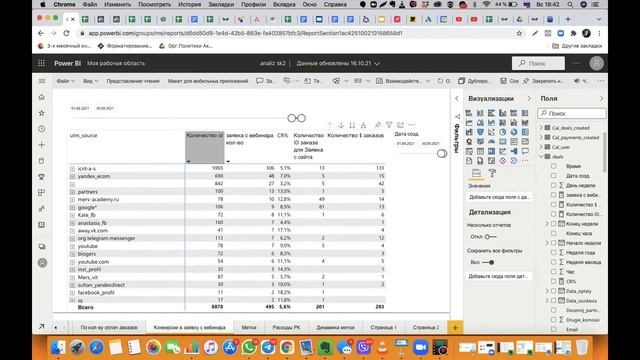The width and height of the screenshot is (640, 360).
Task: Open the comments icon in toolbar
Action: pos(259,81)
